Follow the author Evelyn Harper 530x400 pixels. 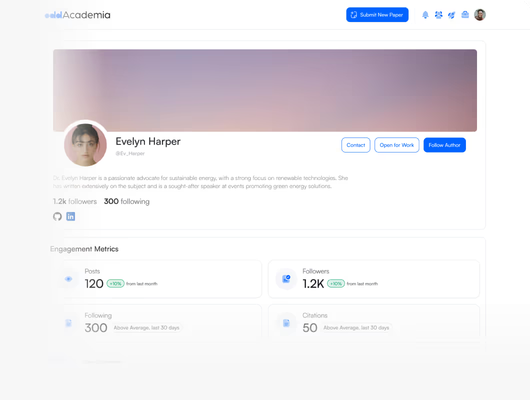(x=444, y=145)
